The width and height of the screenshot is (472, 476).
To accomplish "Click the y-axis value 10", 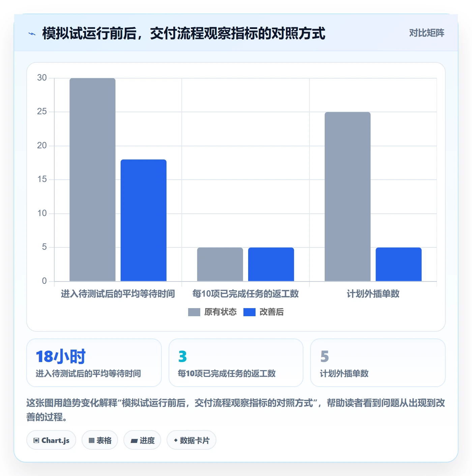I will (x=42, y=213).
